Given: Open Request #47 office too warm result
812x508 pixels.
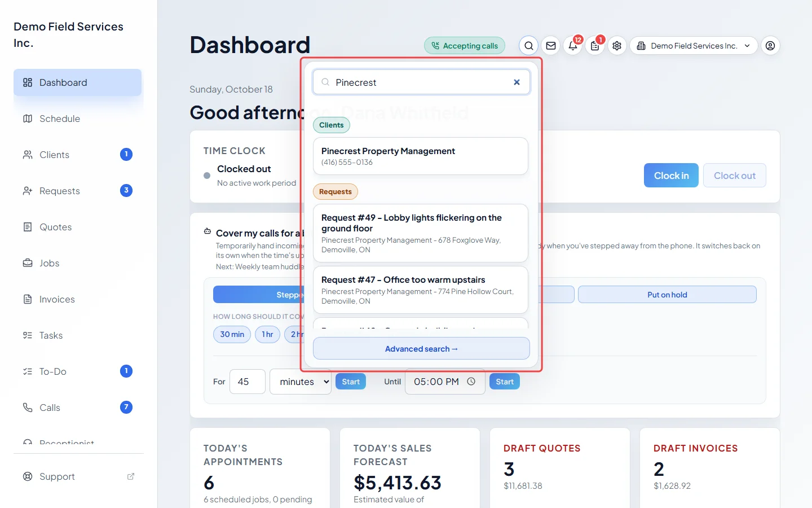Looking at the screenshot, I should click(421, 290).
